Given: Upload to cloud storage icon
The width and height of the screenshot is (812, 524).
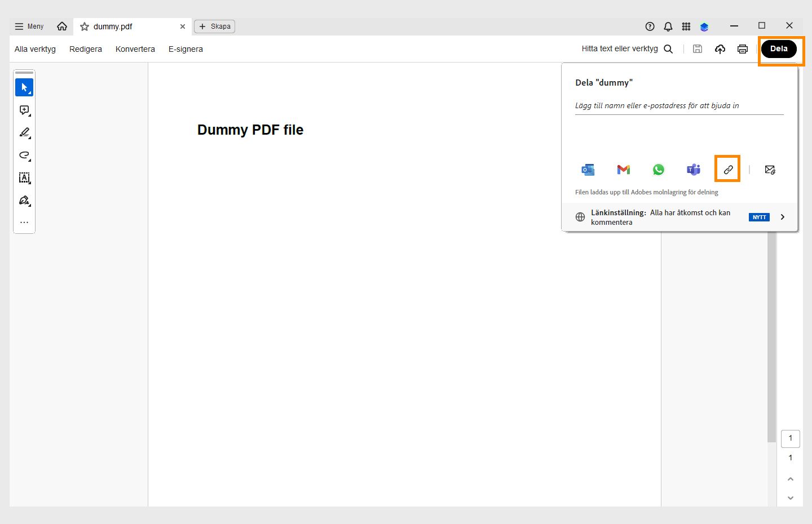Looking at the screenshot, I should 720,49.
